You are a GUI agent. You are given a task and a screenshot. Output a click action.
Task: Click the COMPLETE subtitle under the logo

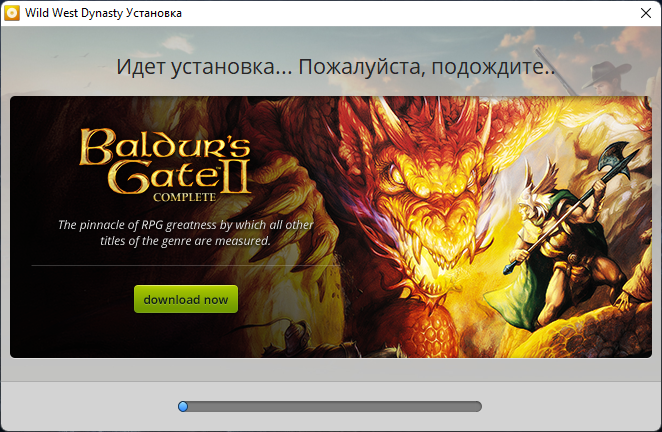[184, 197]
